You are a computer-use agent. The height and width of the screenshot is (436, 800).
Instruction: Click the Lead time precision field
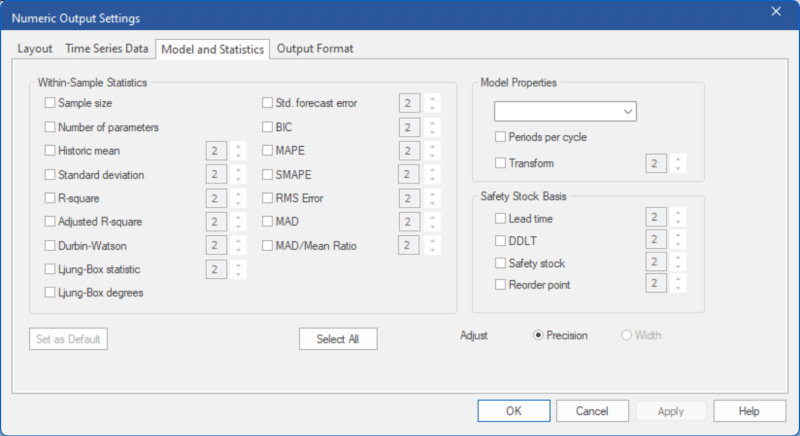pyautogui.click(x=656, y=217)
